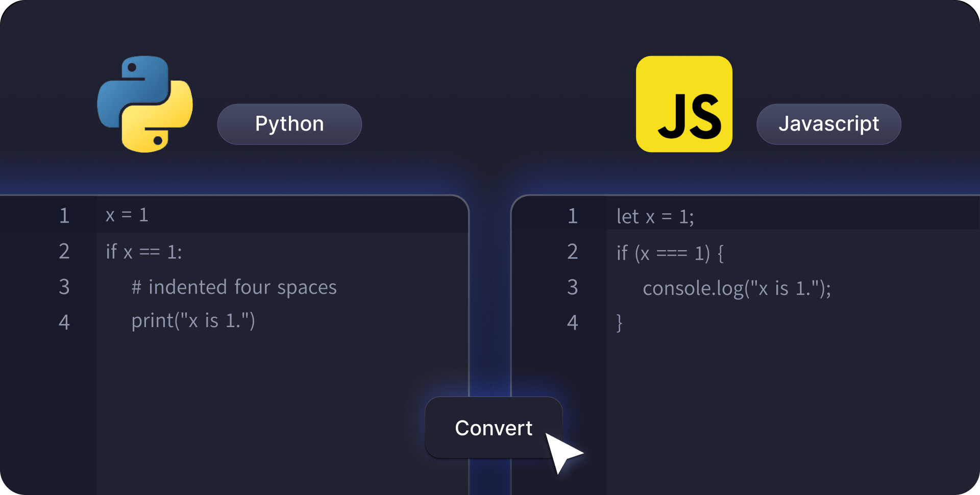Click Python line print("x is 1.")
This screenshot has height=495, width=980.
click(x=193, y=320)
